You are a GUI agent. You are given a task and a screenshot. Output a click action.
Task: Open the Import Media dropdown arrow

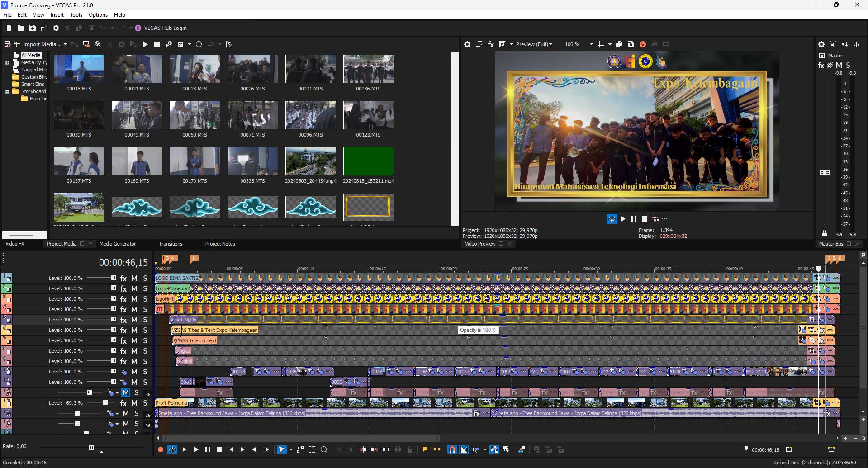[x=65, y=44]
